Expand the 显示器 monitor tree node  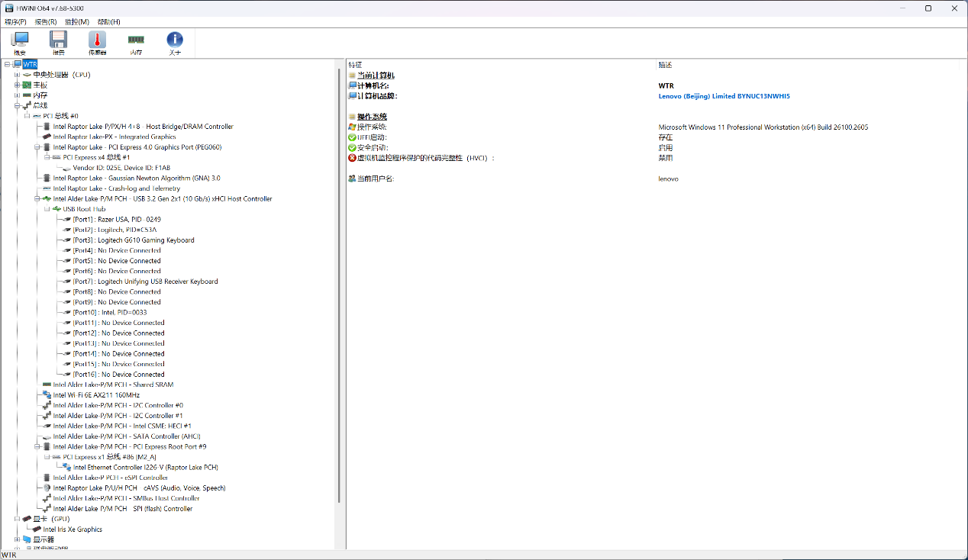tap(17, 539)
